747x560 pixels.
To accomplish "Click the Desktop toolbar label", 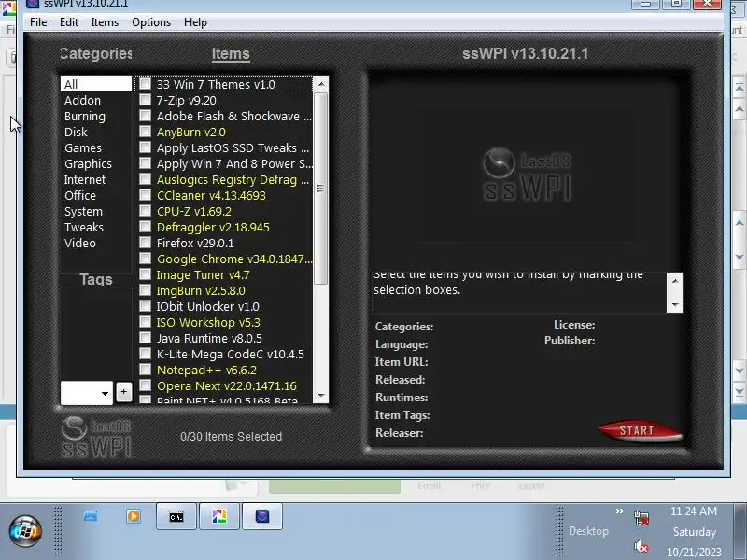I will (x=588, y=531).
